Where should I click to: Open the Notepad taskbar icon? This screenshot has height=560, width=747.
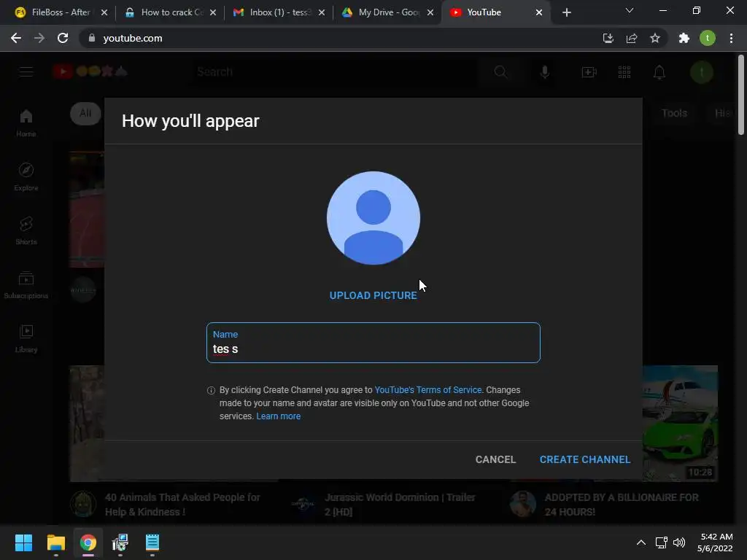pyautogui.click(x=152, y=542)
